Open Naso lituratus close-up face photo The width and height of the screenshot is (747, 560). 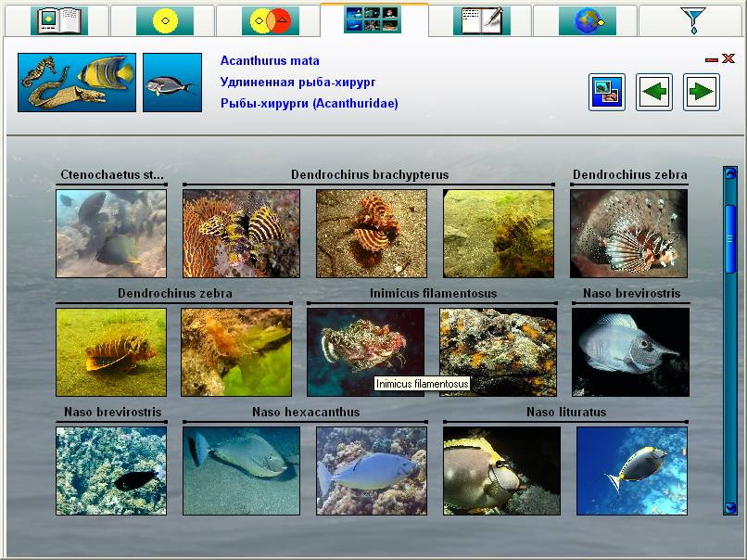coord(501,471)
